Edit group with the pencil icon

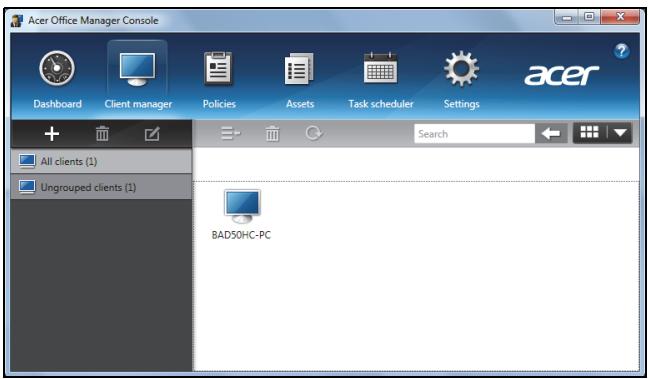pos(152,134)
